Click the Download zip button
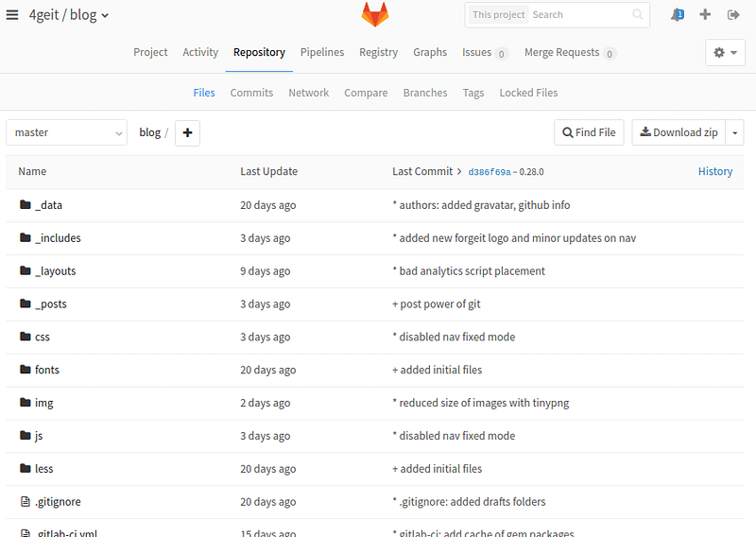The image size is (756, 537). pos(679,132)
